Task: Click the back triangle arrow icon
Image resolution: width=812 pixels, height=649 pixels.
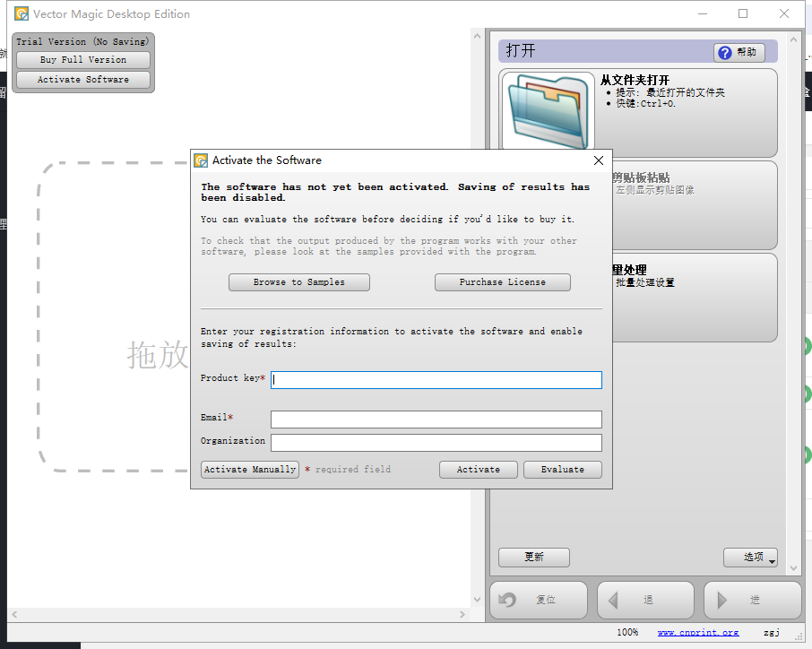Action: [613, 601]
